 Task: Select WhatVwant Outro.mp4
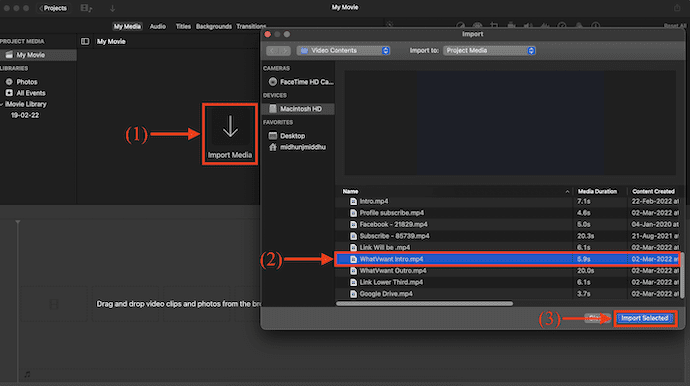point(393,271)
